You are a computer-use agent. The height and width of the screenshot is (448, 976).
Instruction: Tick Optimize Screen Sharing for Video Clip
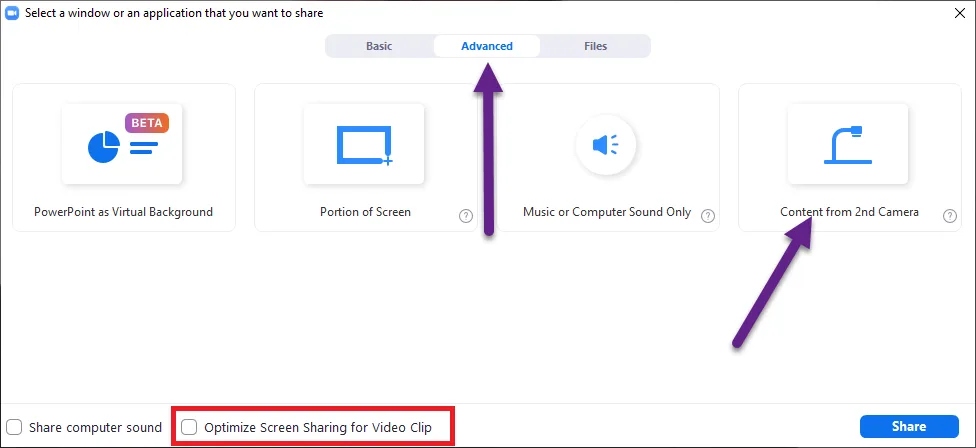[189, 427]
